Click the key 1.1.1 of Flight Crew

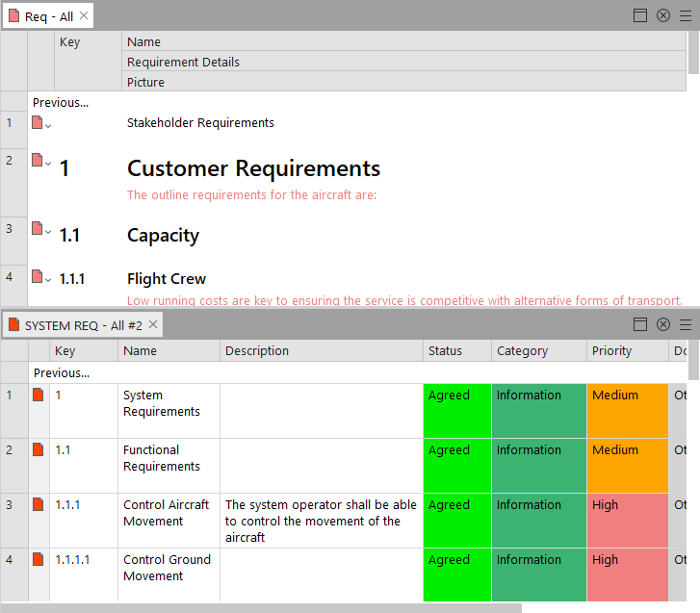click(x=72, y=279)
